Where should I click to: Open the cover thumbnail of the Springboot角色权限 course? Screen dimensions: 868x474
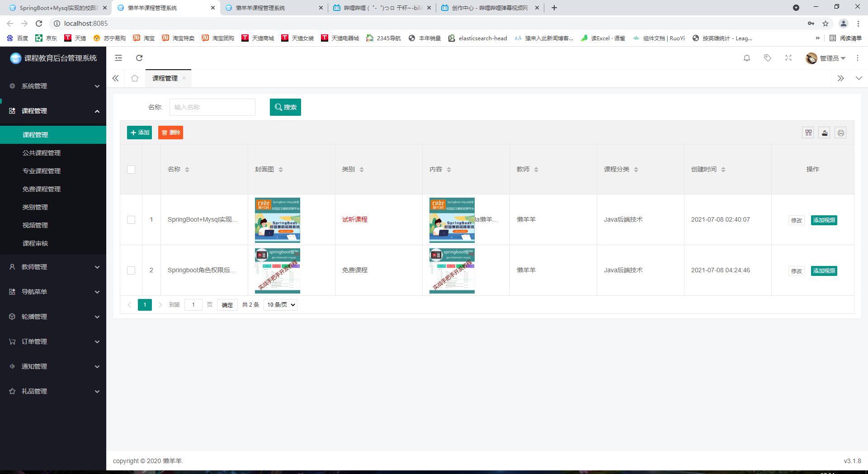tap(278, 270)
